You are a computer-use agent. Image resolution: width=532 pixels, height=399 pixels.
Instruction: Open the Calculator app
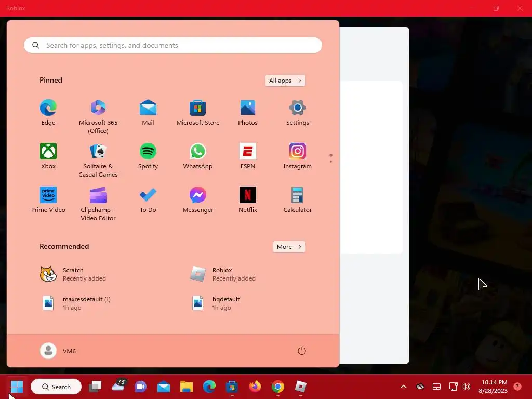point(298,200)
